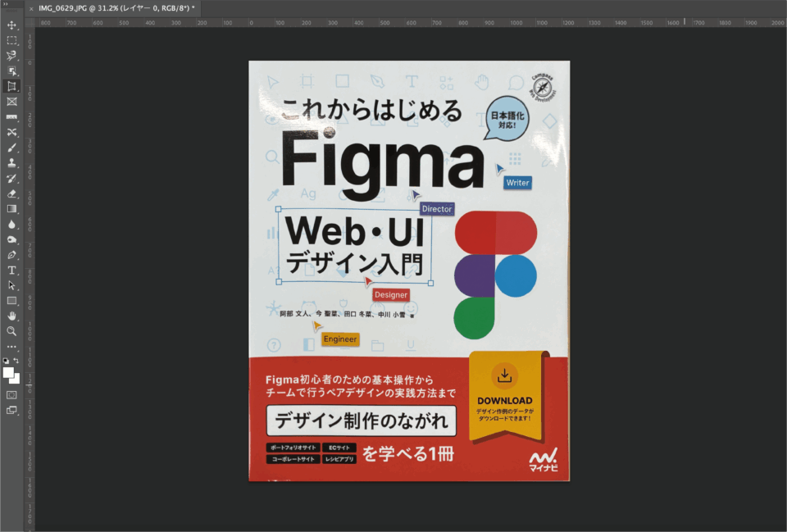Select the Lasso tool
This screenshot has height=532, width=787.
[x=11, y=56]
